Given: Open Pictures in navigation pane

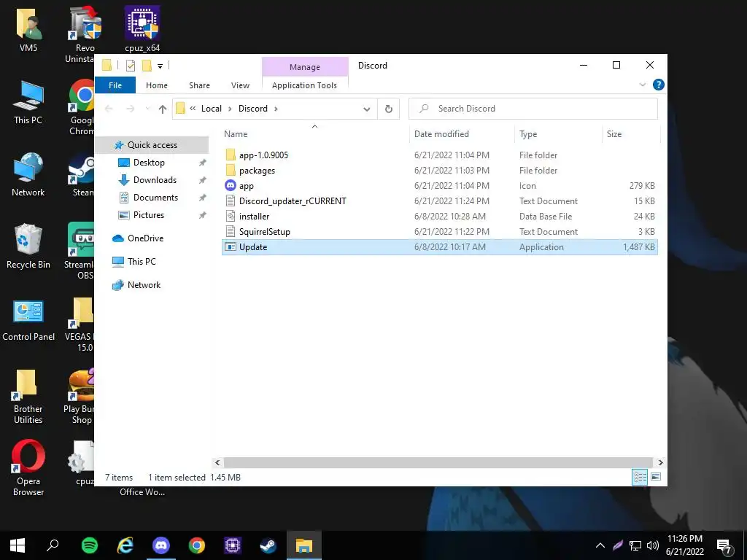Looking at the screenshot, I should click(x=149, y=215).
